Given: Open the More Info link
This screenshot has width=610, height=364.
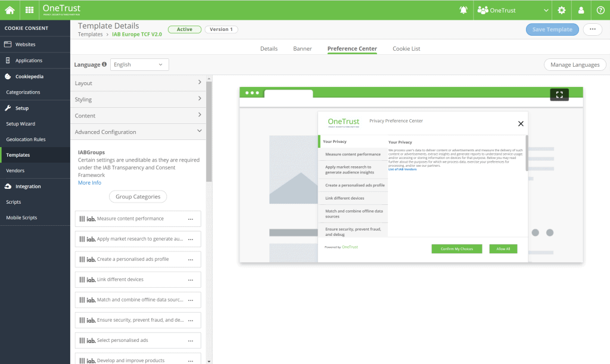Looking at the screenshot, I should pyautogui.click(x=89, y=183).
